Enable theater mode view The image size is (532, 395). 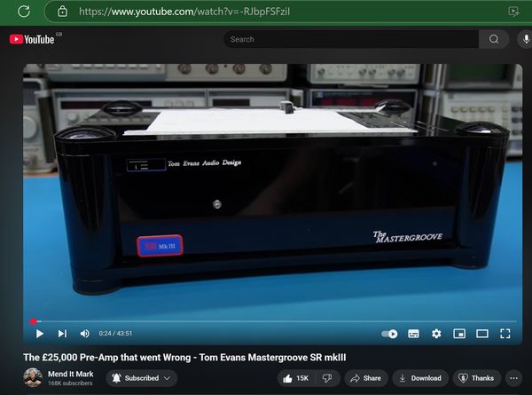click(x=482, y=334)
